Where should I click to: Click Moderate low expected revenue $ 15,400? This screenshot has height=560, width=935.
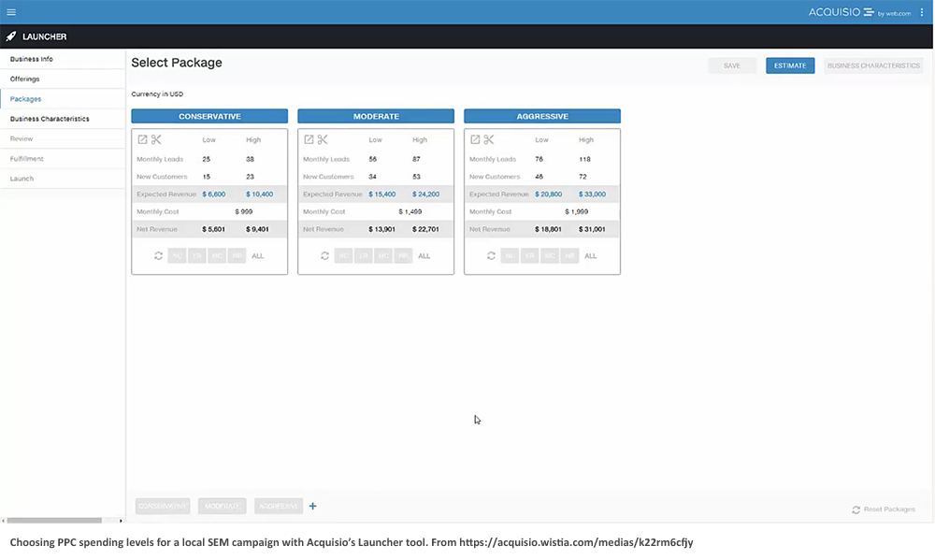point(381,194)
